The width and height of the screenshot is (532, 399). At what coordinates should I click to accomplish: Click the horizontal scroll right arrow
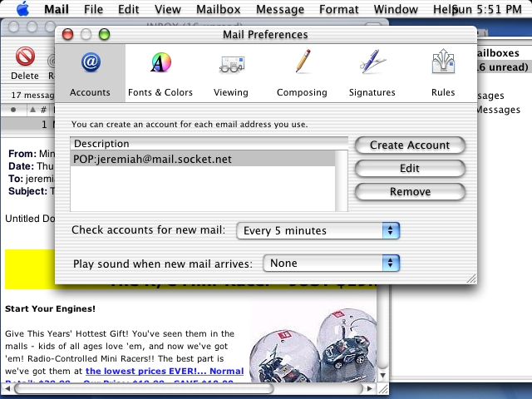click(369, 388)
